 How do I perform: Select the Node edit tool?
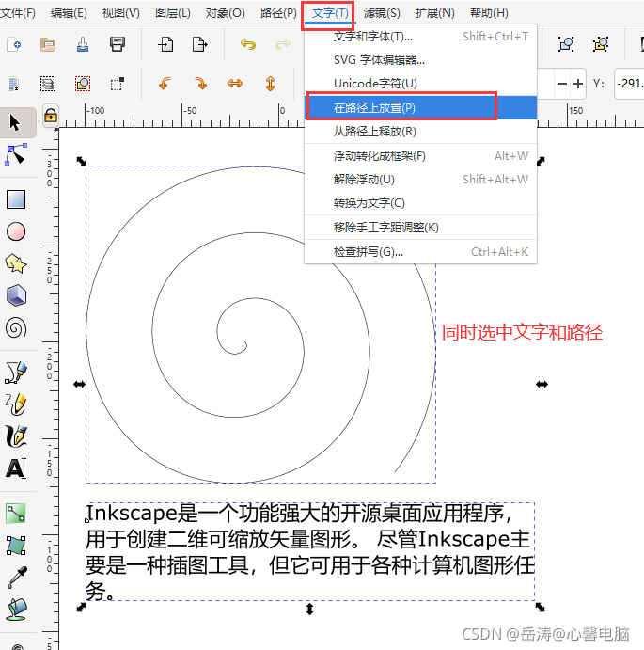click(x=16, y=154)
